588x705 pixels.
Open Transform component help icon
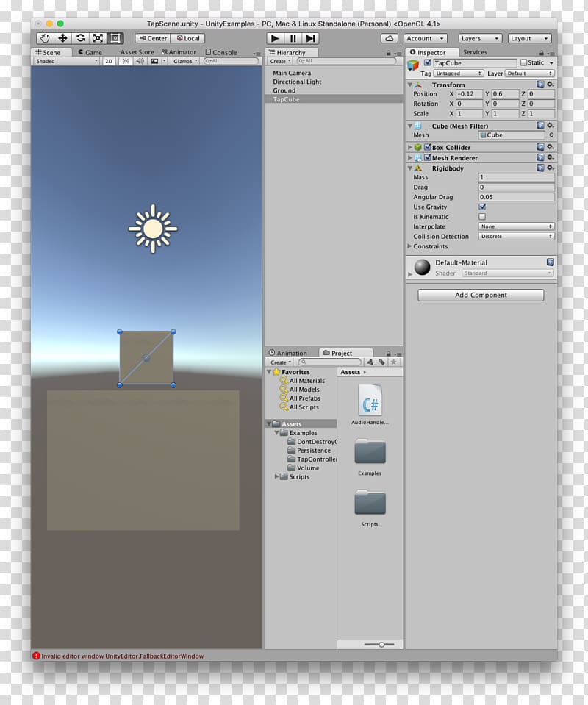click(x=540, y=85)
